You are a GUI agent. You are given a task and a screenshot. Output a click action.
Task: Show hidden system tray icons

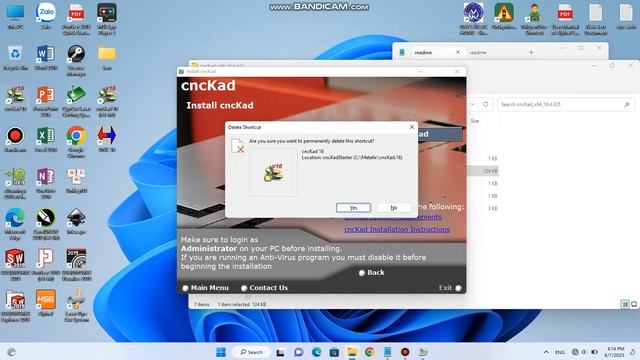click(546, 352)
